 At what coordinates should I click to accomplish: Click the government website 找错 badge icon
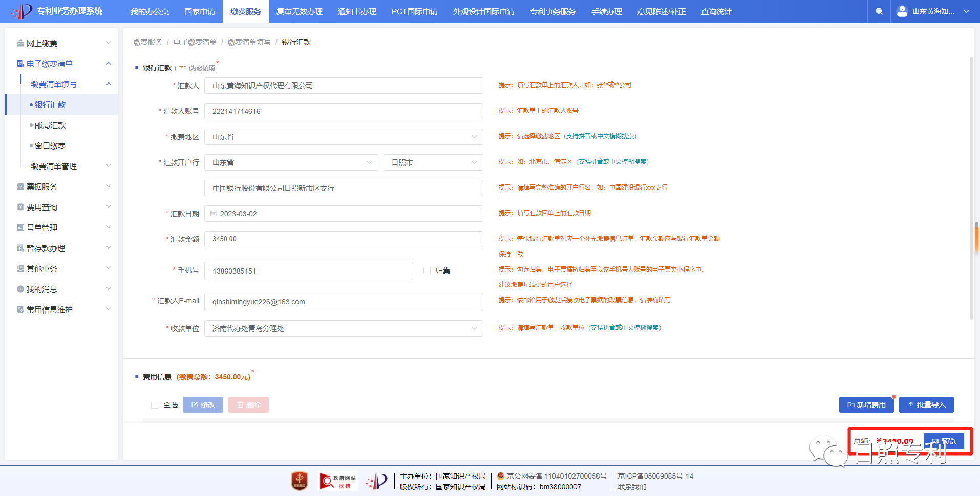tap(338, 481)
